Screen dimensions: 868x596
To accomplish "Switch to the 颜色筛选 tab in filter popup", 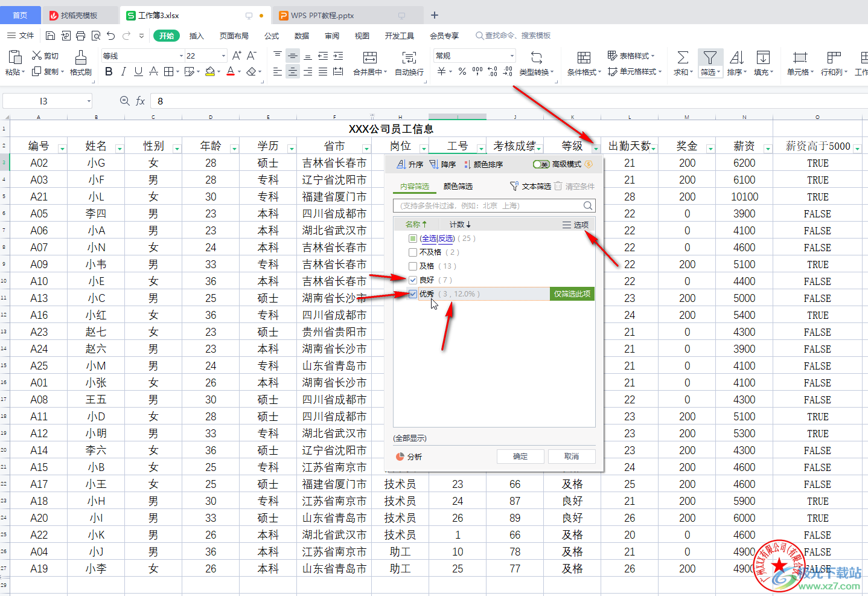I will (x=458, y=186).
